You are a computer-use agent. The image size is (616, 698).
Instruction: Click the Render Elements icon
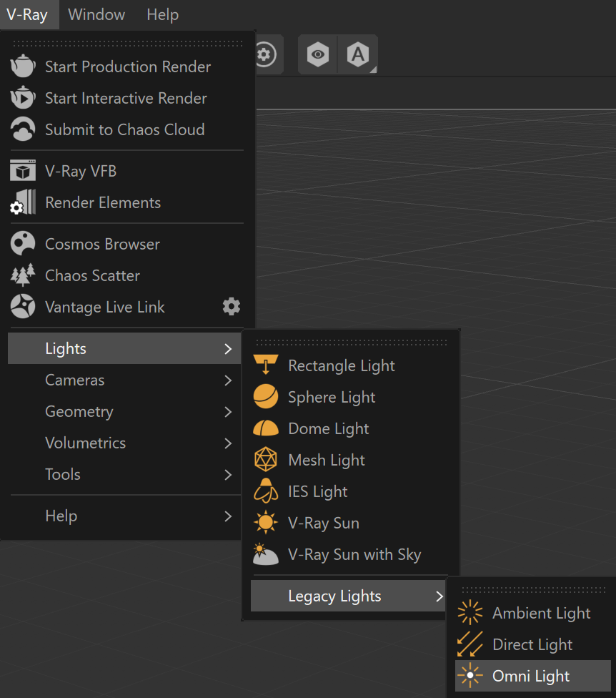click(x=23, y=202)
